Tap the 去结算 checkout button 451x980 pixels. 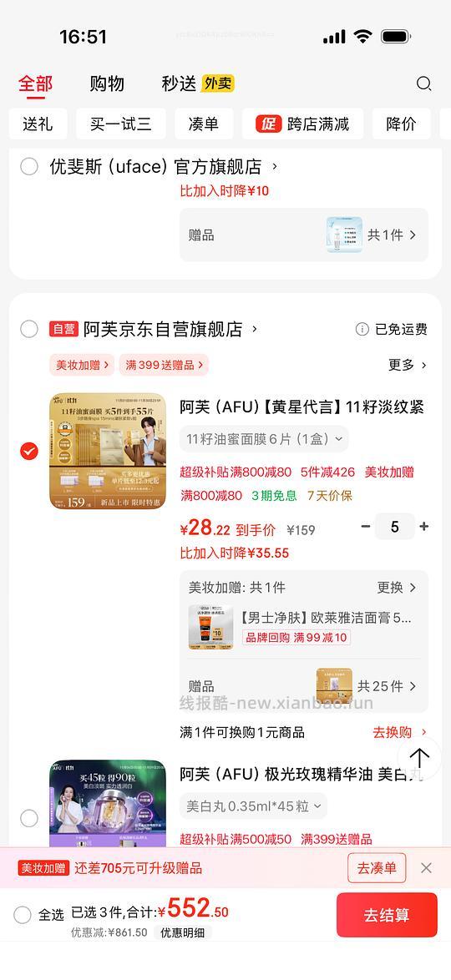[387, 915]
